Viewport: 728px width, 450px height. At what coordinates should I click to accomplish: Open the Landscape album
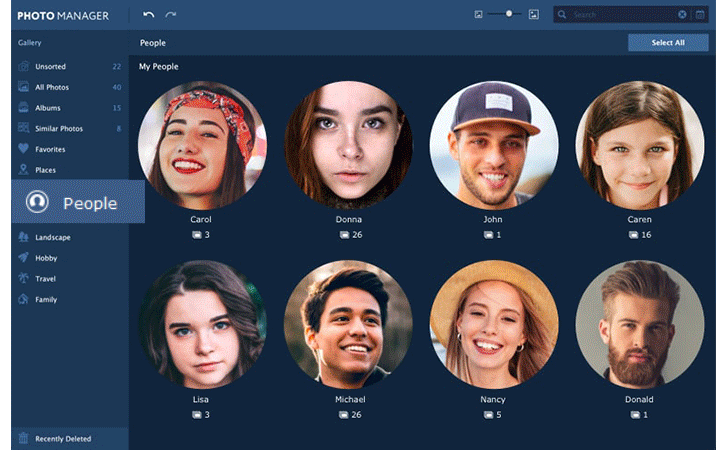[70, 237]
